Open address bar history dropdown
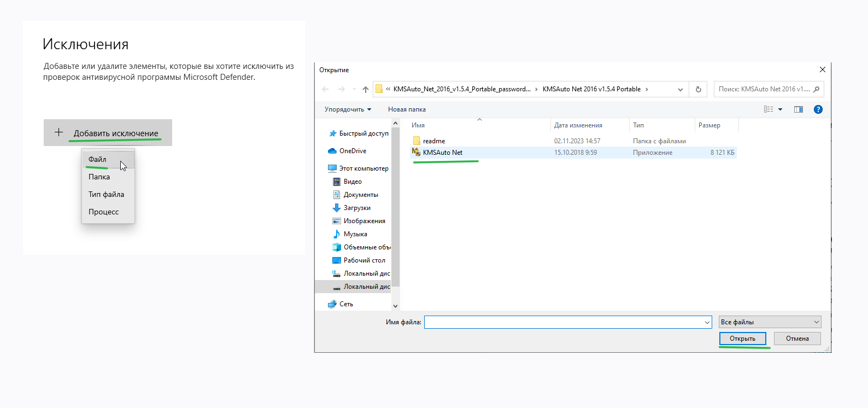 (681, 89)
